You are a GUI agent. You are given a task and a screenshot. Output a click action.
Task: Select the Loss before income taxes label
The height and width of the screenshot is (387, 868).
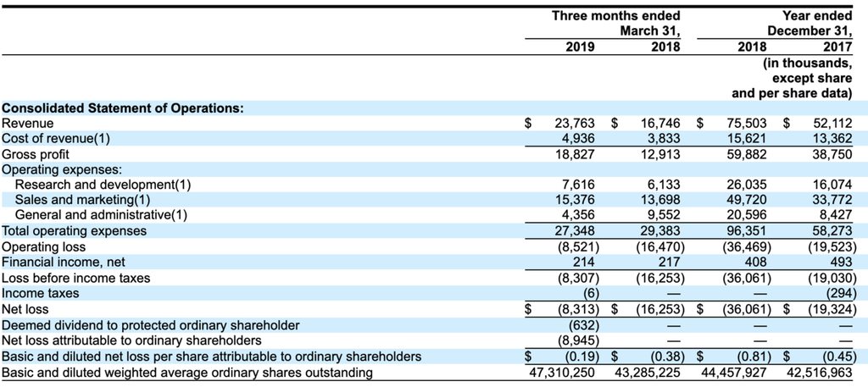point(75,278)
